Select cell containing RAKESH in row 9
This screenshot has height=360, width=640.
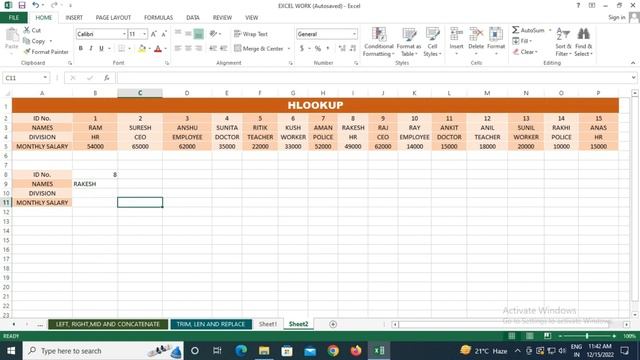95,184
